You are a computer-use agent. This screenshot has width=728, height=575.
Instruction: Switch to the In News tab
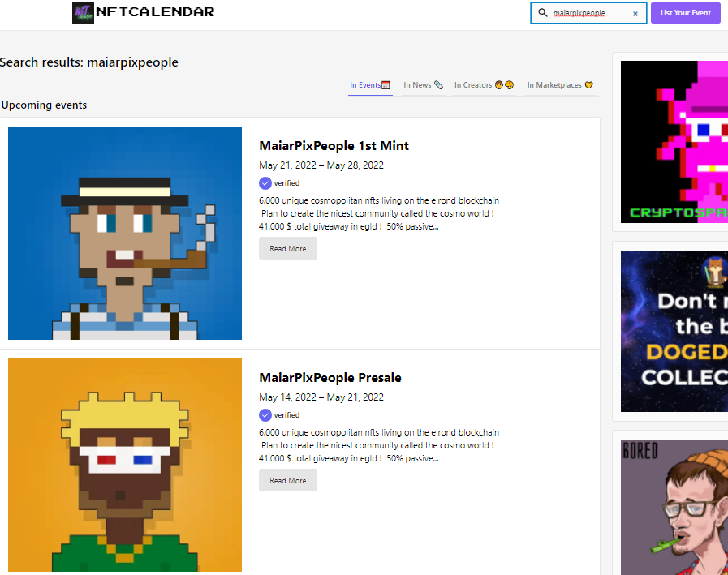tap(423, 85)
